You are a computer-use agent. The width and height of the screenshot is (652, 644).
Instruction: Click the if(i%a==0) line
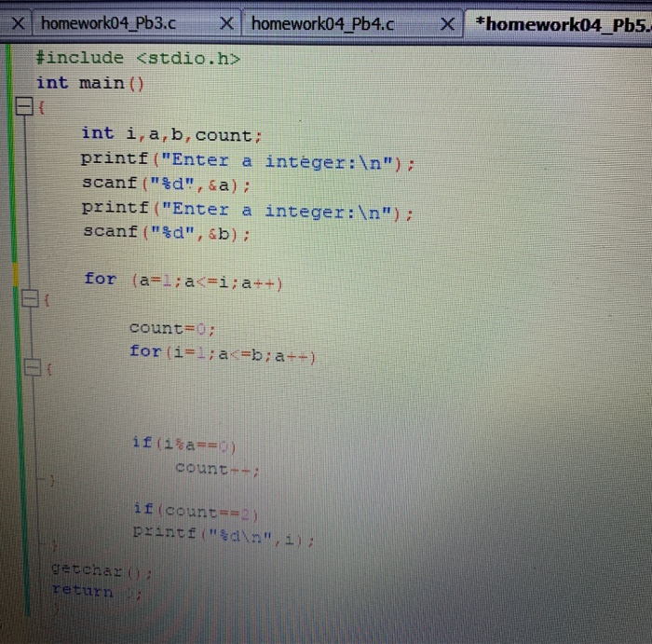click(x=183, y=445)
